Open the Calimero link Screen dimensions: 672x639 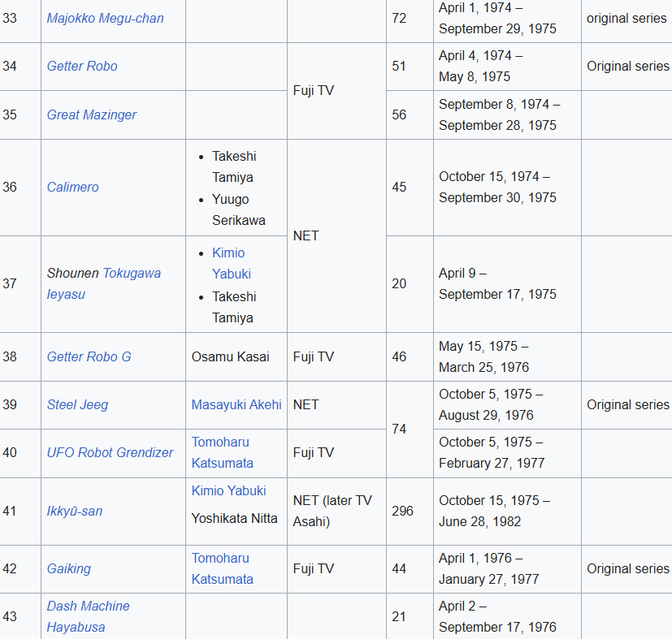[72, 188]
